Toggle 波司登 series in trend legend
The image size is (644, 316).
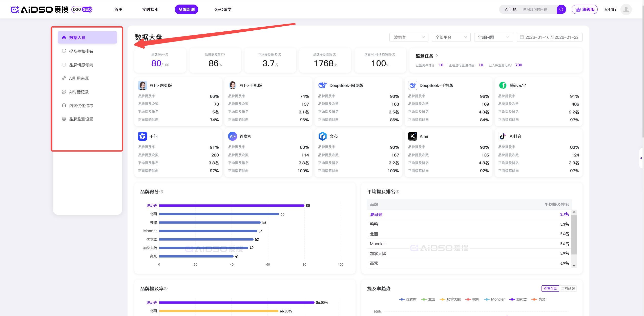pyautogui.click(x=518, y=299)
